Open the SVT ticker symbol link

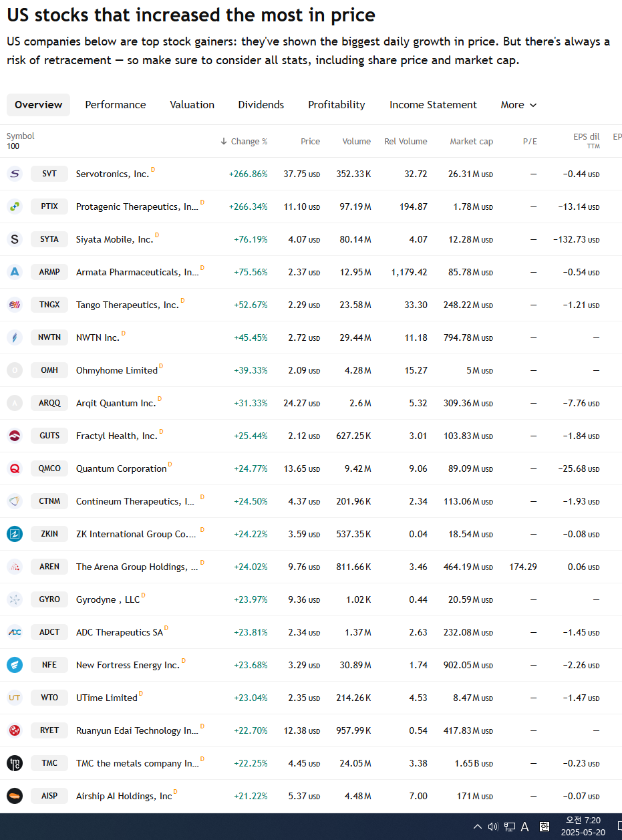49,174
